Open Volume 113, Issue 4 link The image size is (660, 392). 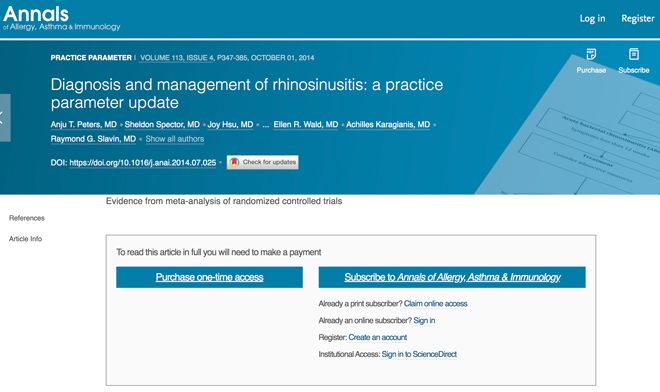[x=177, y=58]
